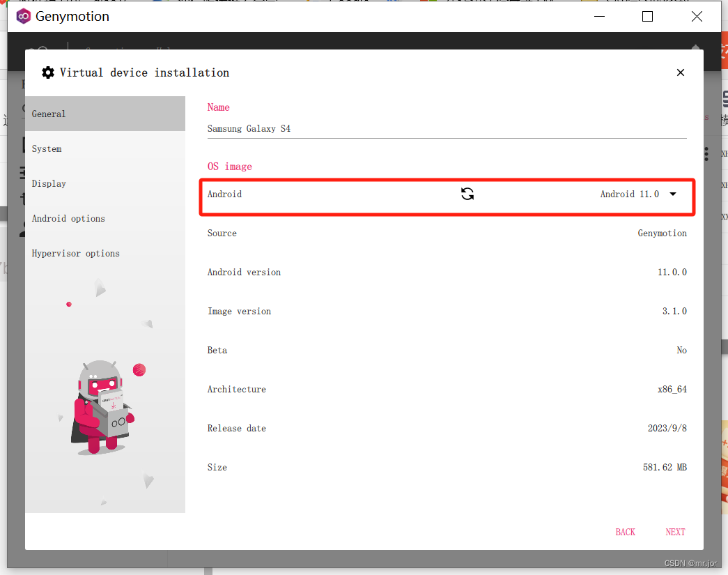
Task: Click the Architecture value x86_64
Action: [x=672, y=389]
